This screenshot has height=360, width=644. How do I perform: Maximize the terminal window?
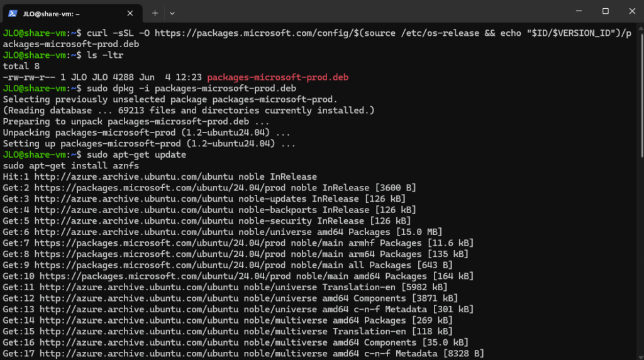pos(606,11)
